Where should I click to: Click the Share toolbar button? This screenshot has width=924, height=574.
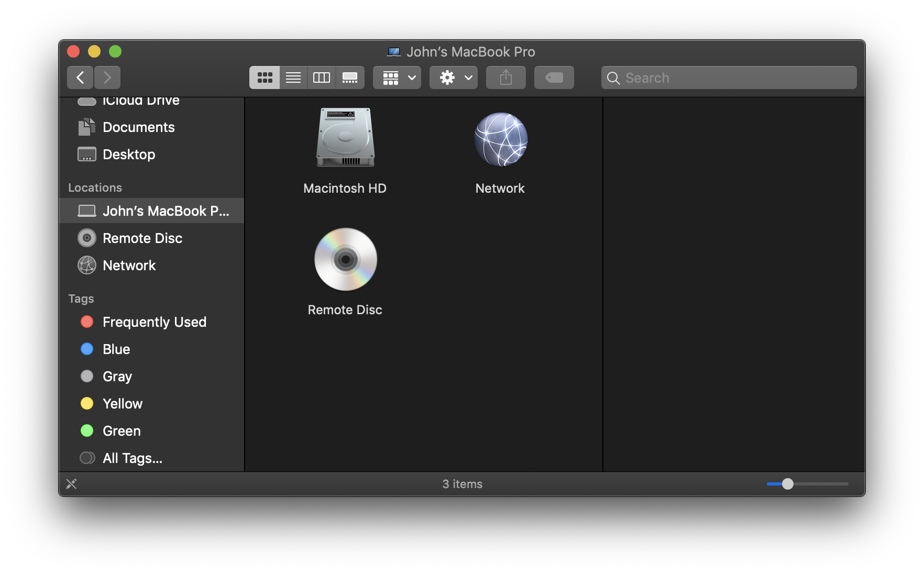click(x=506, y=78)
